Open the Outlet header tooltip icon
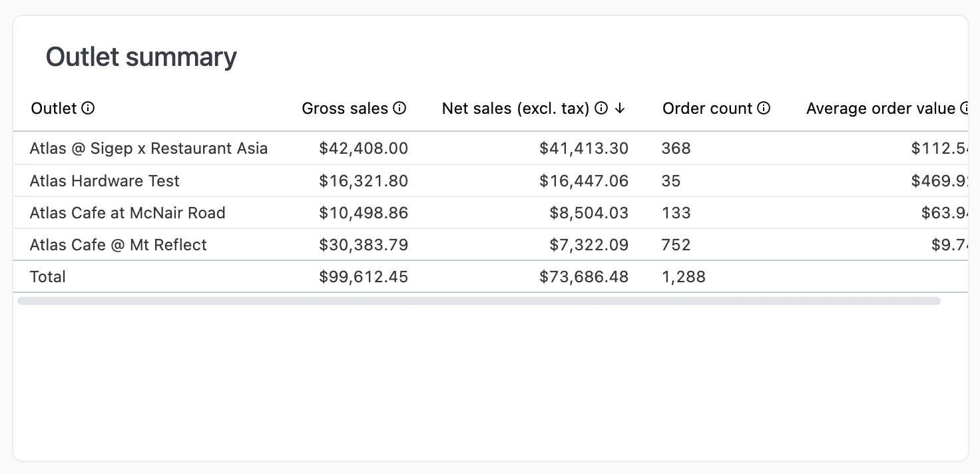The width and height of the screenshot is (980, 474). tap(89, 109)
